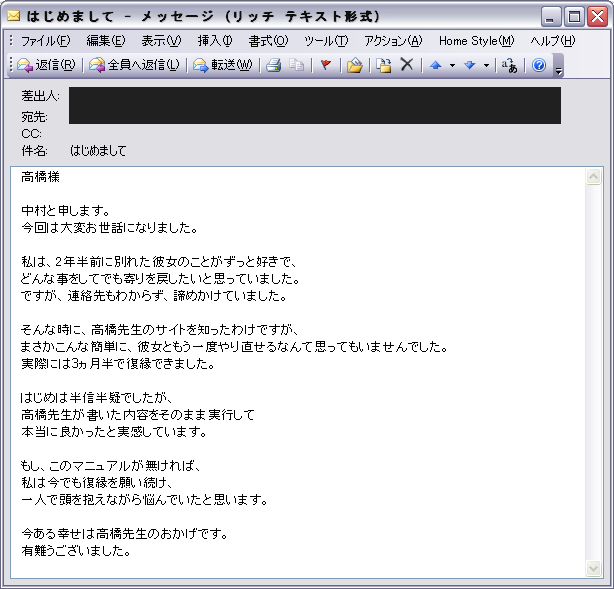Click the line 中村と申します。

65,211
